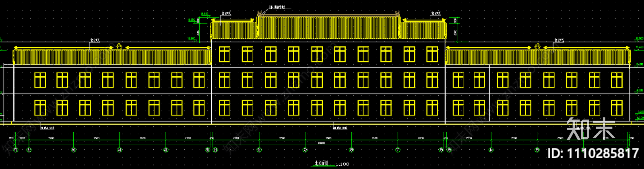Select axis bubble 10
The width and height of the screenshot is (644, 169).
(259, 150)
